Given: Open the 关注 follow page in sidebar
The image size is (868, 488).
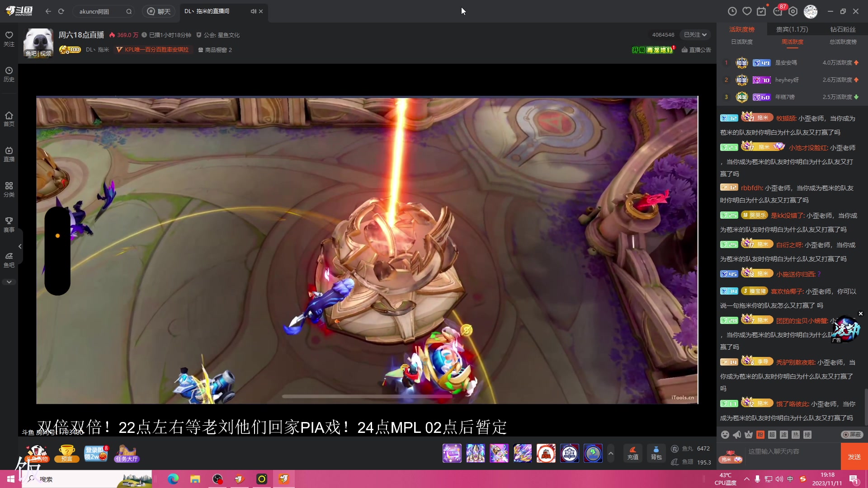Looking at the screenshot, I should tap(9, 39).
